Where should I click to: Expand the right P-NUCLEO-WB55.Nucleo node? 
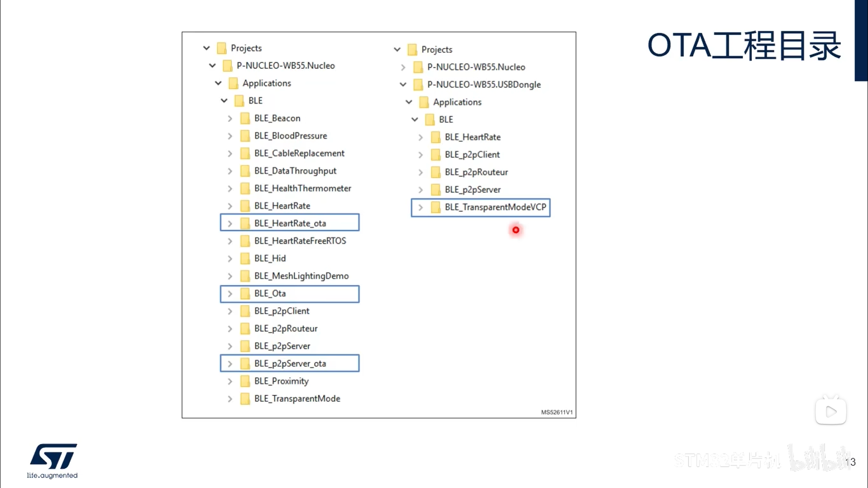click(x=403, y=67)
